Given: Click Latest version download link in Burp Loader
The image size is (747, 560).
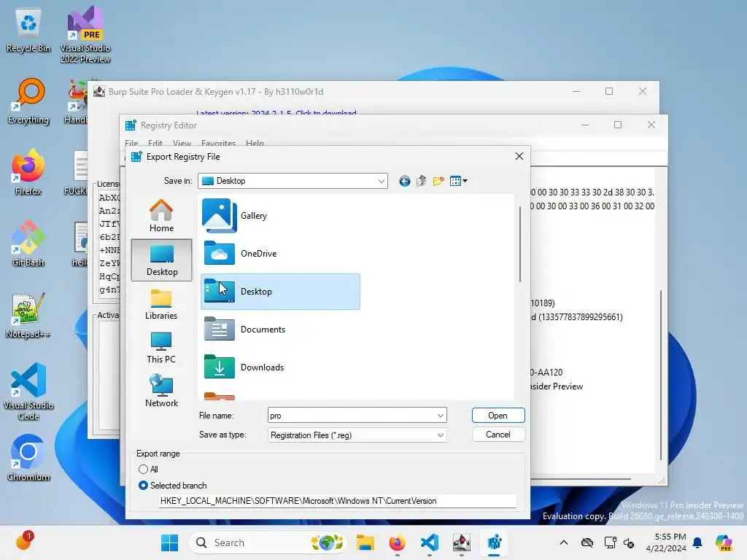Looking at the screenshot, I should 276,113.
